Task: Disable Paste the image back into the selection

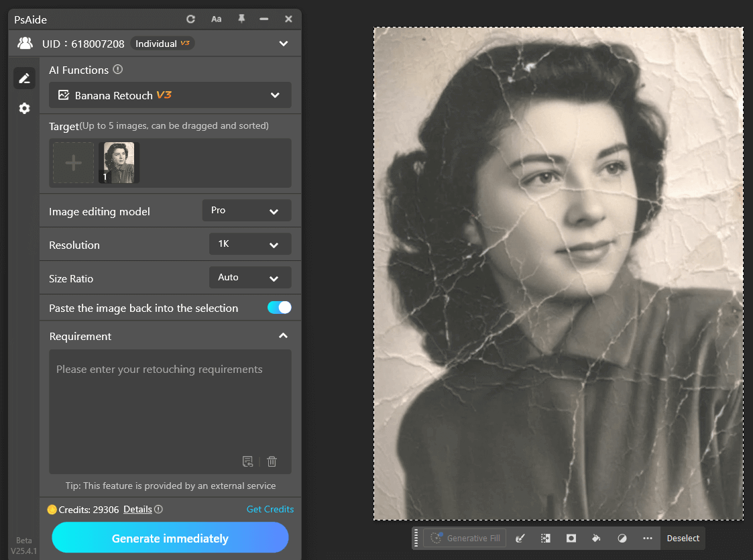Action: tap(279, 307)
